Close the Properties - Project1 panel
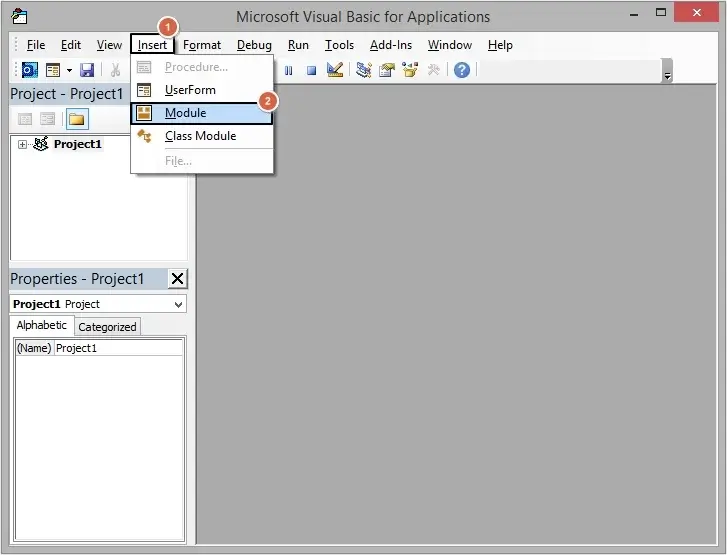The width and height of the screenshot is (727, 555). point(178,279)
